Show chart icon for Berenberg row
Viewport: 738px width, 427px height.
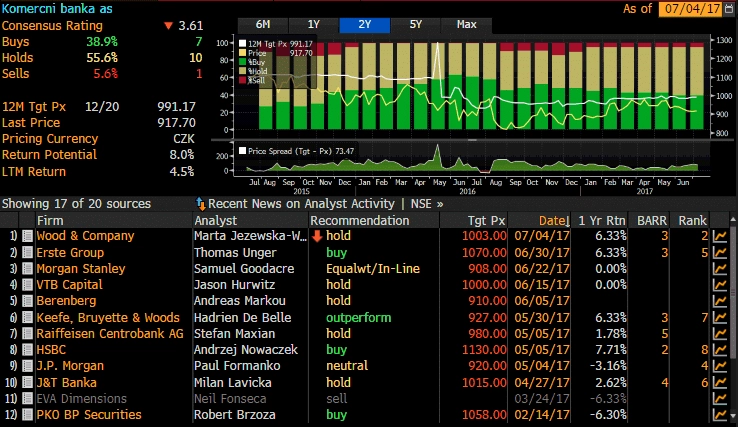720,300
